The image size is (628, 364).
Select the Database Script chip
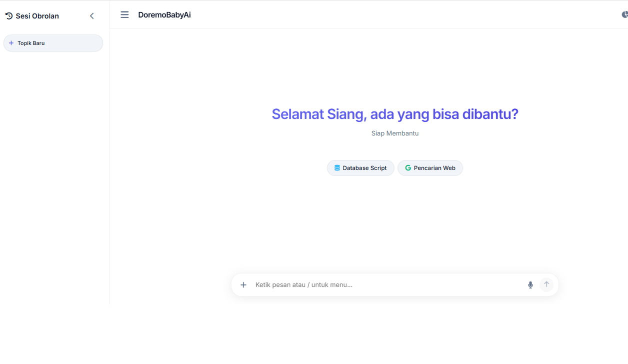360,168
